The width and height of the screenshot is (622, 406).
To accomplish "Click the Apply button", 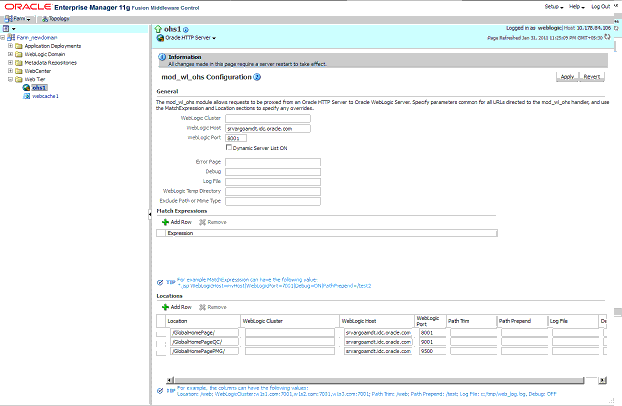I will tap(567, 77).
